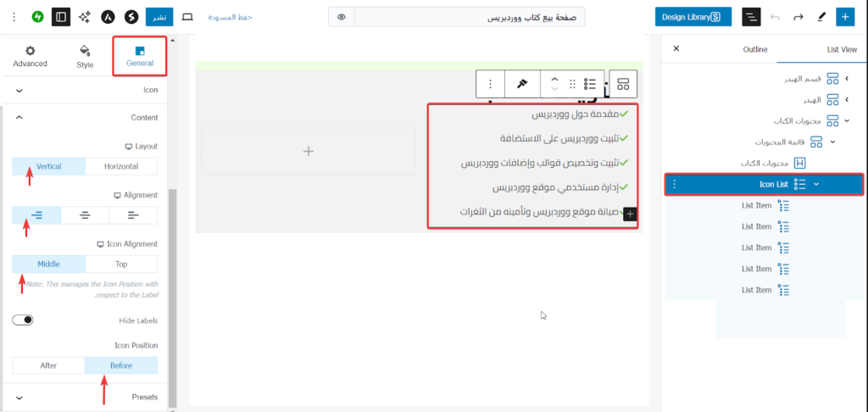Select Horizontal layout option

[x=121, y=167]
